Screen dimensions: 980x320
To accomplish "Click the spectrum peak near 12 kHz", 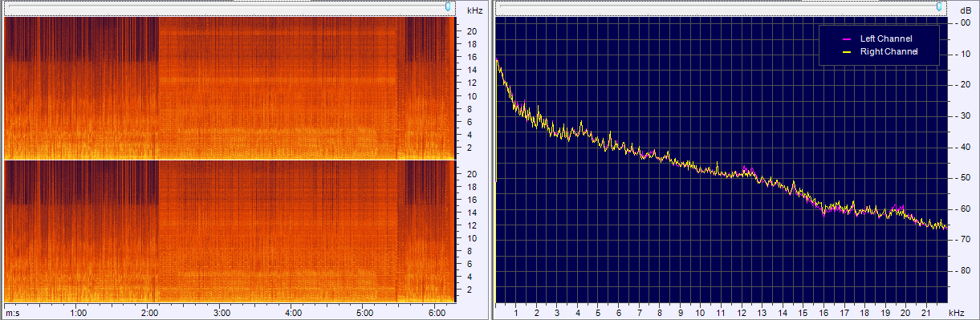I will coord(746,168).
